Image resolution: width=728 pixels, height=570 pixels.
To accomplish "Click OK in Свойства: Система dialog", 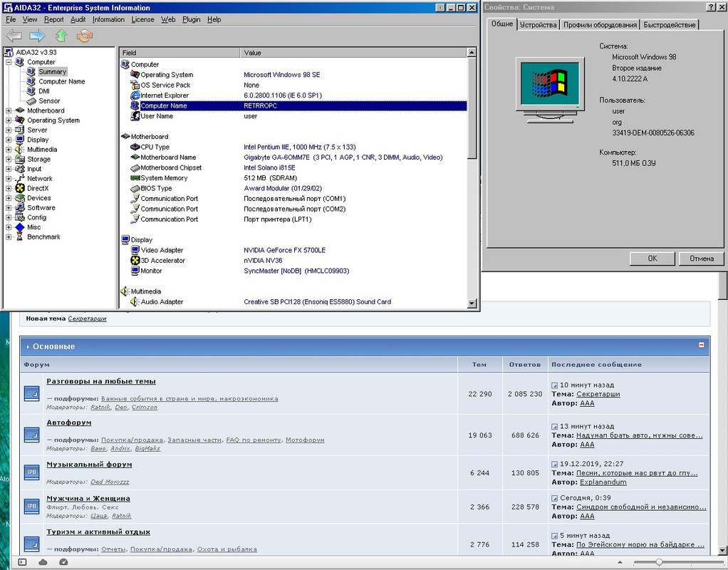I will (652, 259).
